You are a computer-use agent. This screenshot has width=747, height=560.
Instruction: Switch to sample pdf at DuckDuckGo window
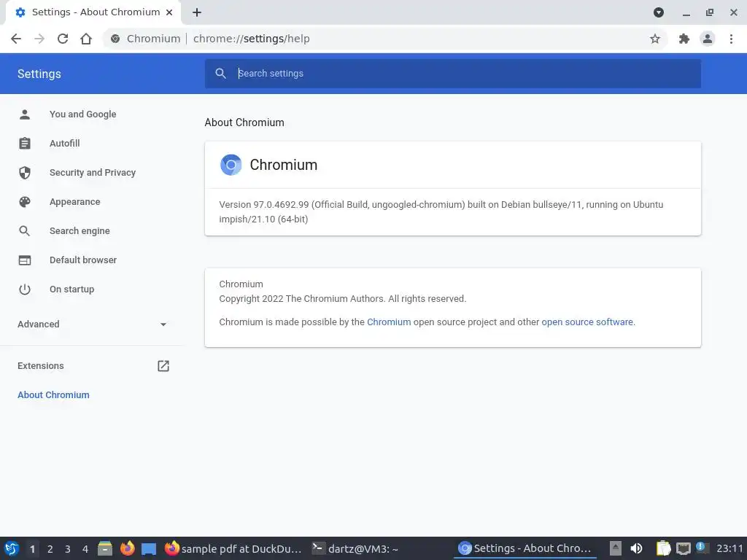[233, 548]
